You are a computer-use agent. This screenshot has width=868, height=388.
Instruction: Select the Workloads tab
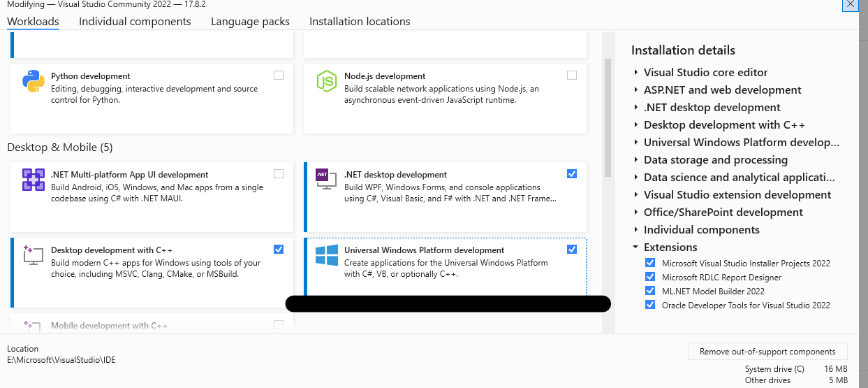33,22
